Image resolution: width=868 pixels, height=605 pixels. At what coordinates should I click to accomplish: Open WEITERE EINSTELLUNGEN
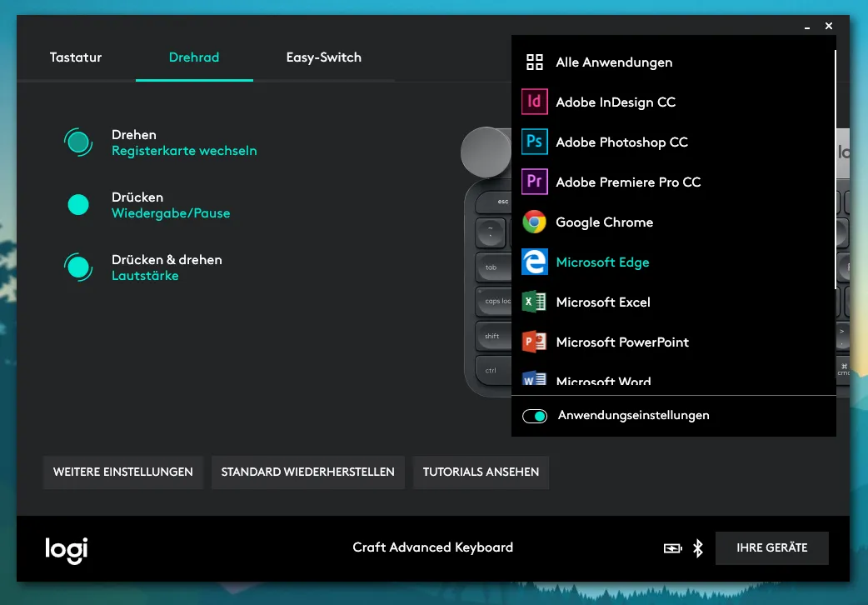click(123, 472)
